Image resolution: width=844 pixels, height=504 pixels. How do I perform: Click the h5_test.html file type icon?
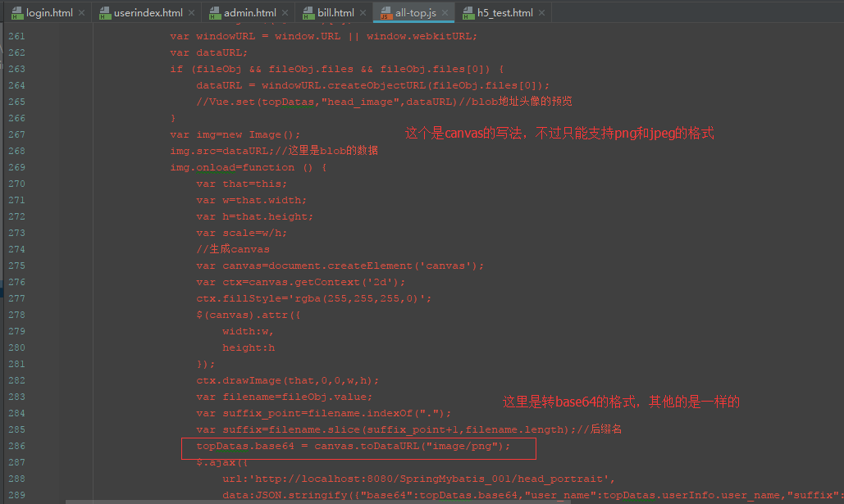468,13
